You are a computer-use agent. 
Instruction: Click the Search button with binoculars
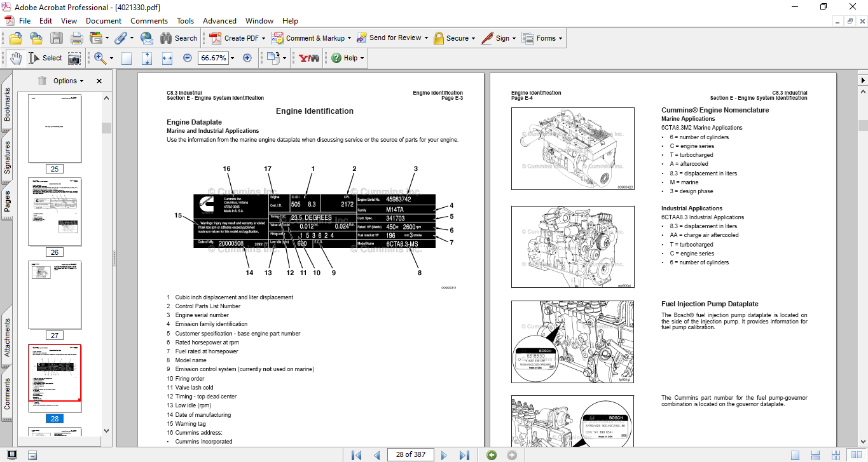(x=179, y=38)
